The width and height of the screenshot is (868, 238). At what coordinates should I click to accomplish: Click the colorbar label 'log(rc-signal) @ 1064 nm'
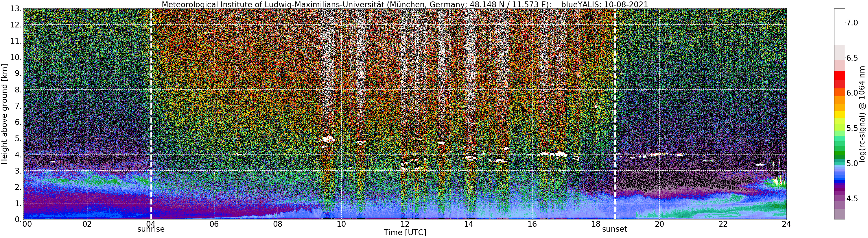point(863,114)
